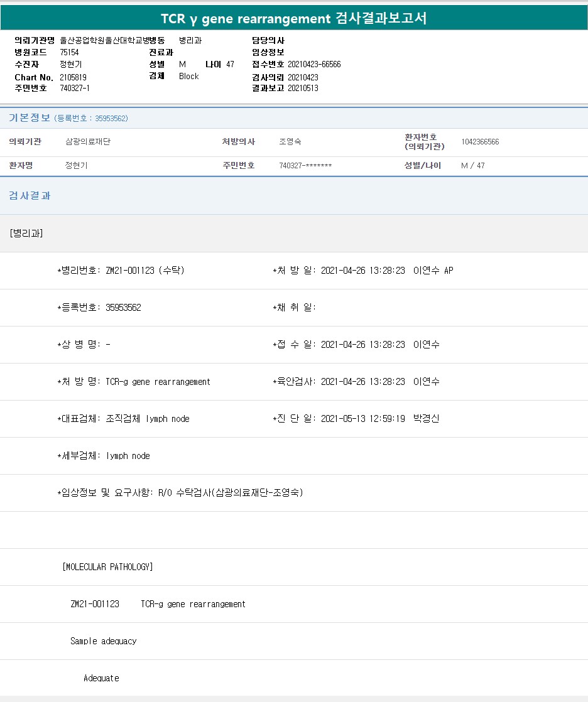Click the [병리과] department heading
This screenshot has width=588, height=702.
click(26, 233)
